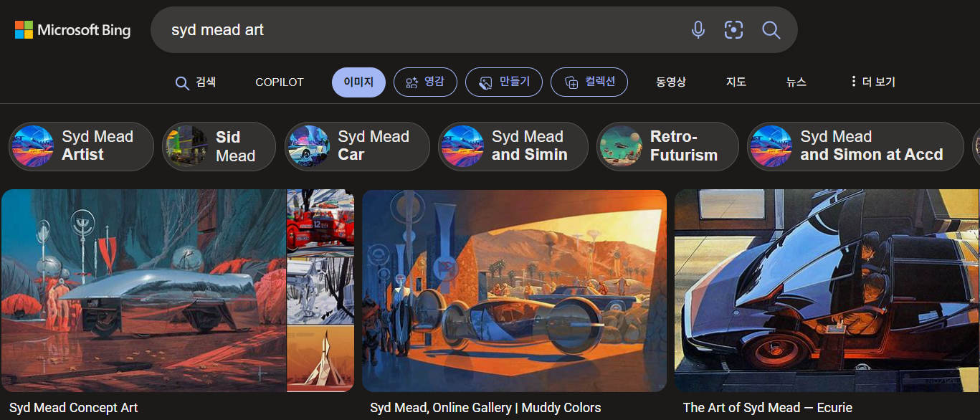Open the 만들기 tab

point(504,82)
